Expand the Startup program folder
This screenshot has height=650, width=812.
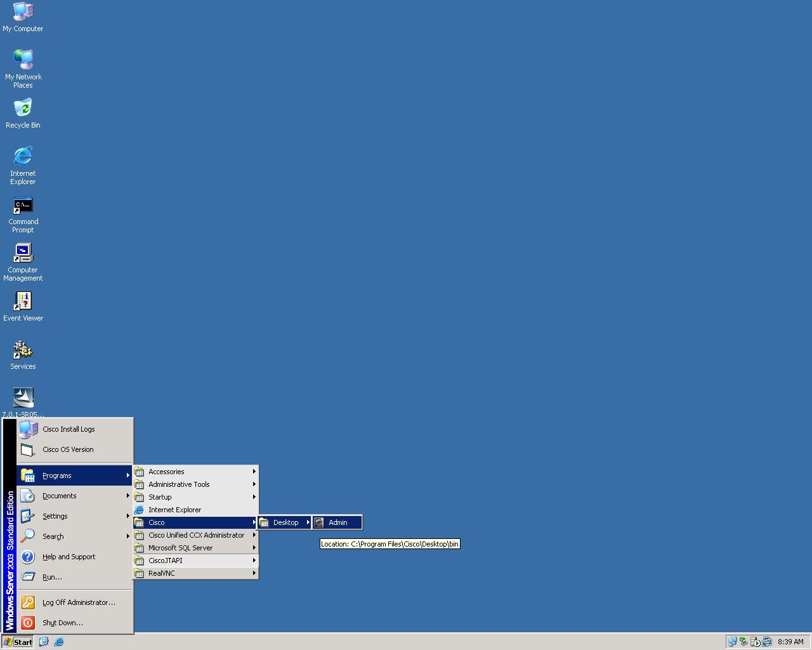click(x=195, y=497)
